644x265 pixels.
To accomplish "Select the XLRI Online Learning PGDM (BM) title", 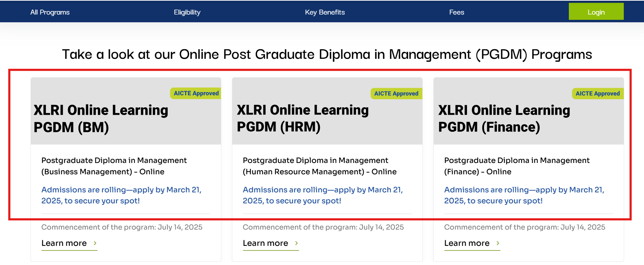I will pyautogui.click(x=101, y=119).
